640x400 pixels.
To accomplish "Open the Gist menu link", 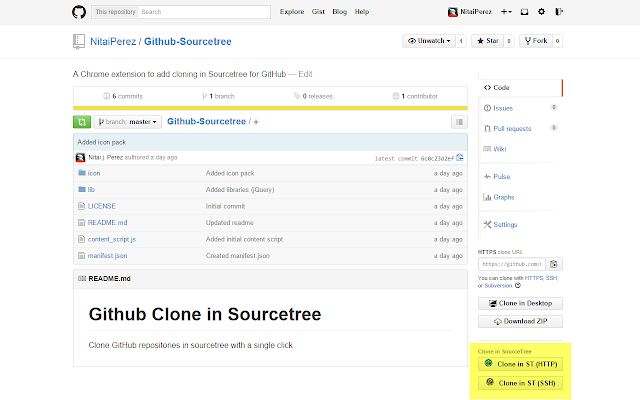I will (318, 12).
